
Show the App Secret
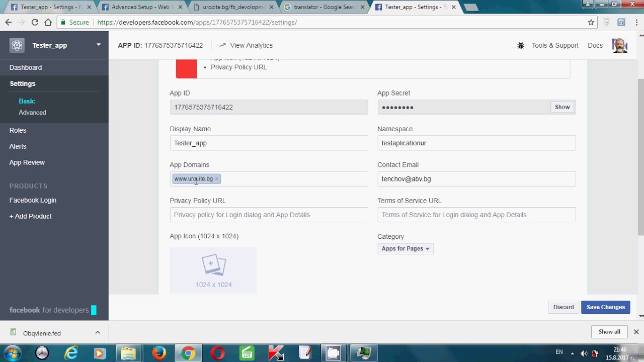pyautogui.click(x=562, y=107)
